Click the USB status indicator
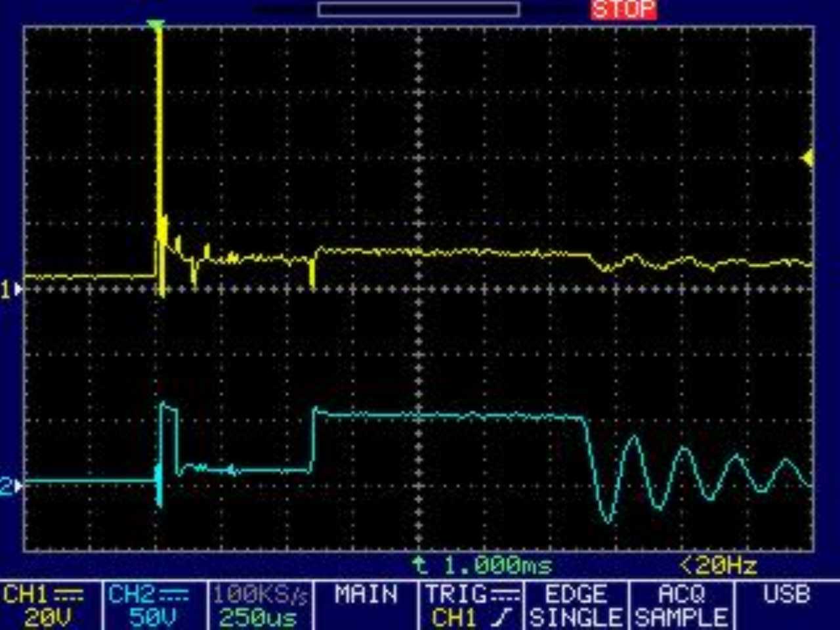This screenshot has width=840, height=630. pyautogui.click(x=786, y=595)
